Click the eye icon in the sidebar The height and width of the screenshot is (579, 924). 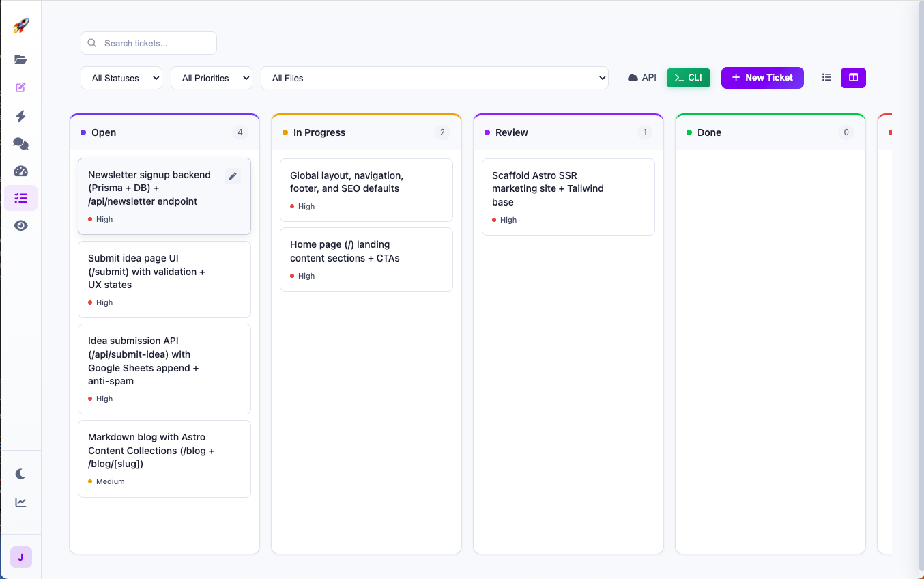[x=20, y=225]
